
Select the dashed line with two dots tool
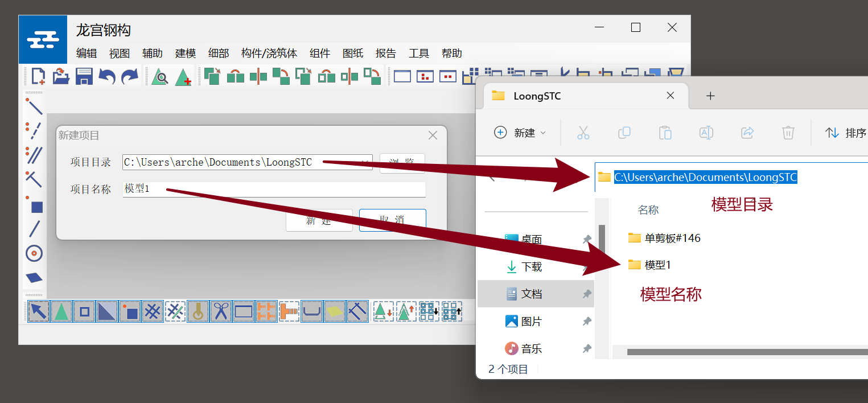click(x=34, y=130)
